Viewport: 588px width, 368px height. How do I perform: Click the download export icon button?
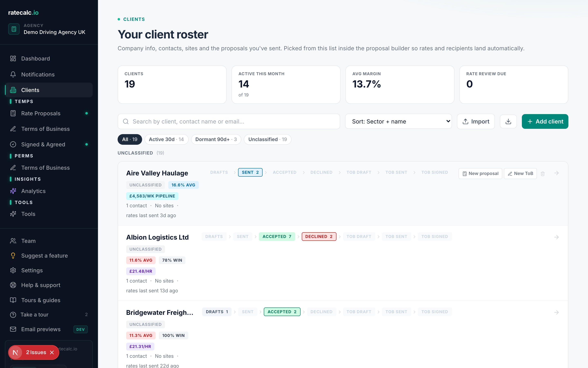(508, 121)
